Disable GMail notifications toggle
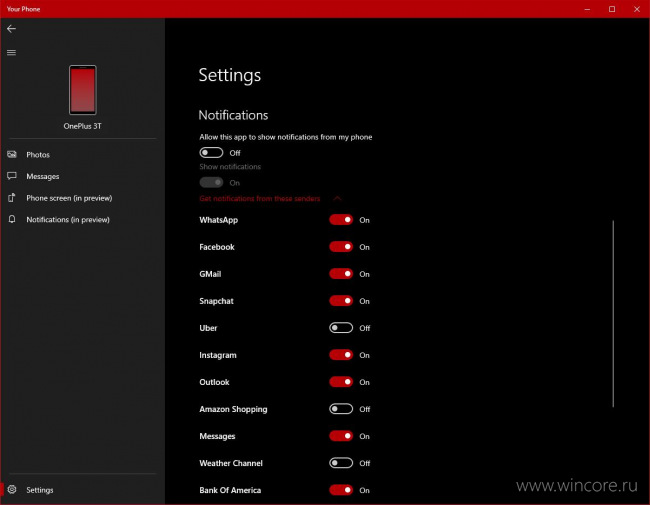The image size is (650, 505). (341, 274)
